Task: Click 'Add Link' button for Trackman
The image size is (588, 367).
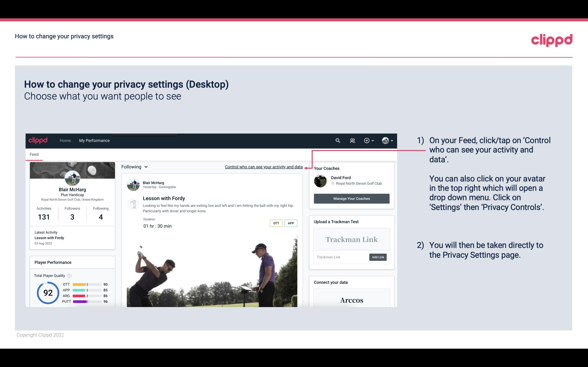Action: [377, 257]
